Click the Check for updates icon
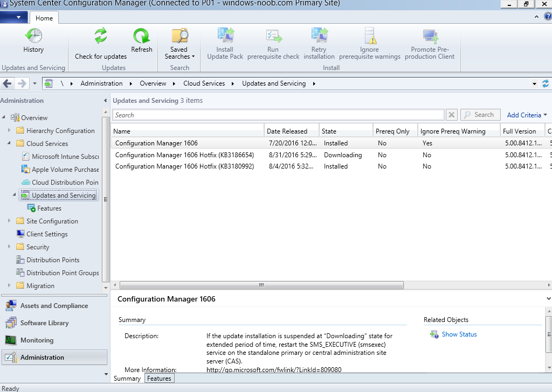 click(x=101, y=36)
